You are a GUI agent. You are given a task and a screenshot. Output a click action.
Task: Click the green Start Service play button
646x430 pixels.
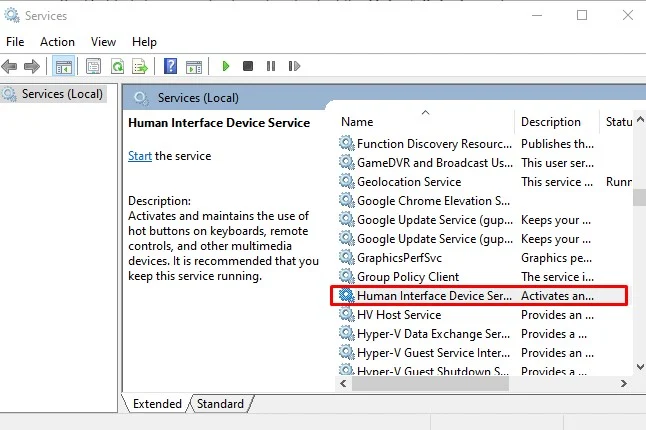(x=225, y=66)
